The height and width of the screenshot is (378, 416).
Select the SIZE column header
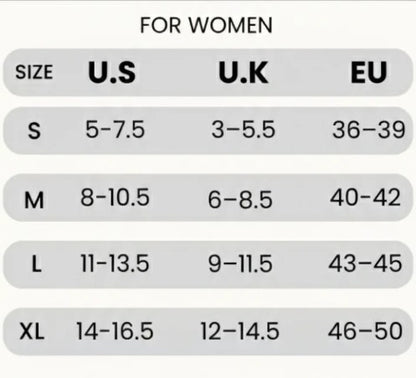click(x=34, y=72)
